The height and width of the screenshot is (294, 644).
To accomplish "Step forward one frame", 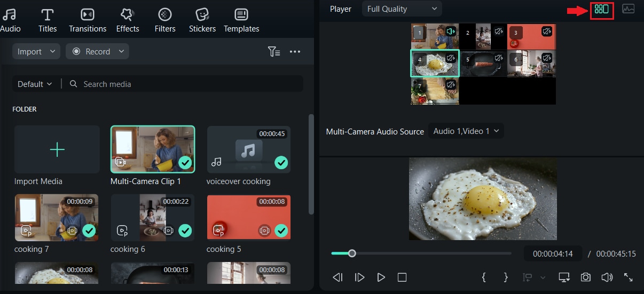I will pyautogui.click(x=359, y=277).
